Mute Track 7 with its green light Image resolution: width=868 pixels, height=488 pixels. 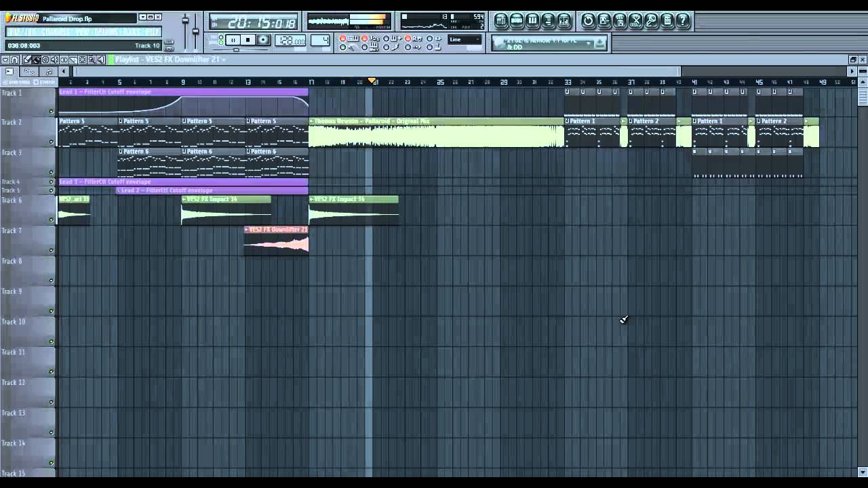[51, 250]
